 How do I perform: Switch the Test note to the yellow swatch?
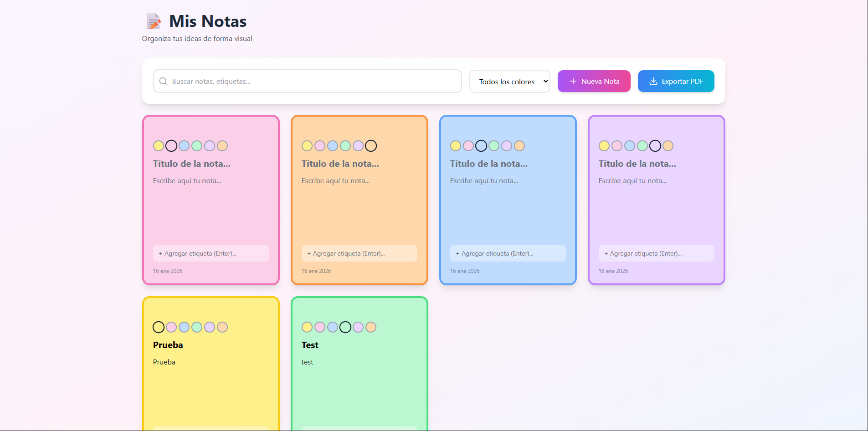tap(307, 327)
